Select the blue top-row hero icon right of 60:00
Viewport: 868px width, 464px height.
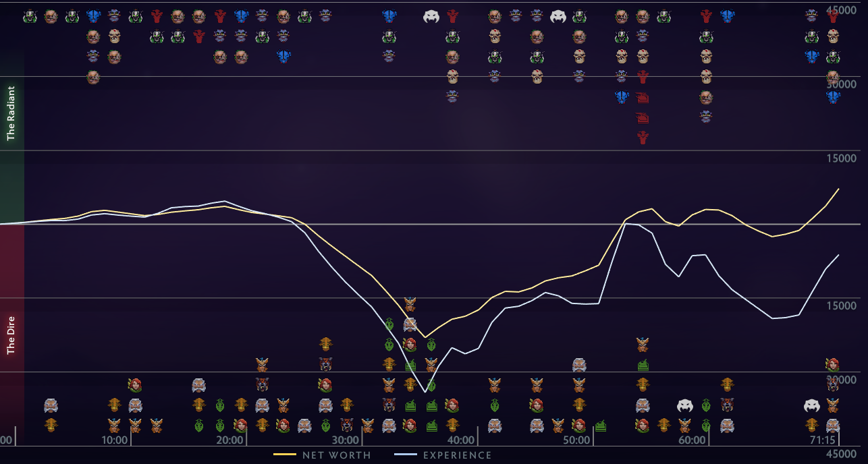[727, 16]
